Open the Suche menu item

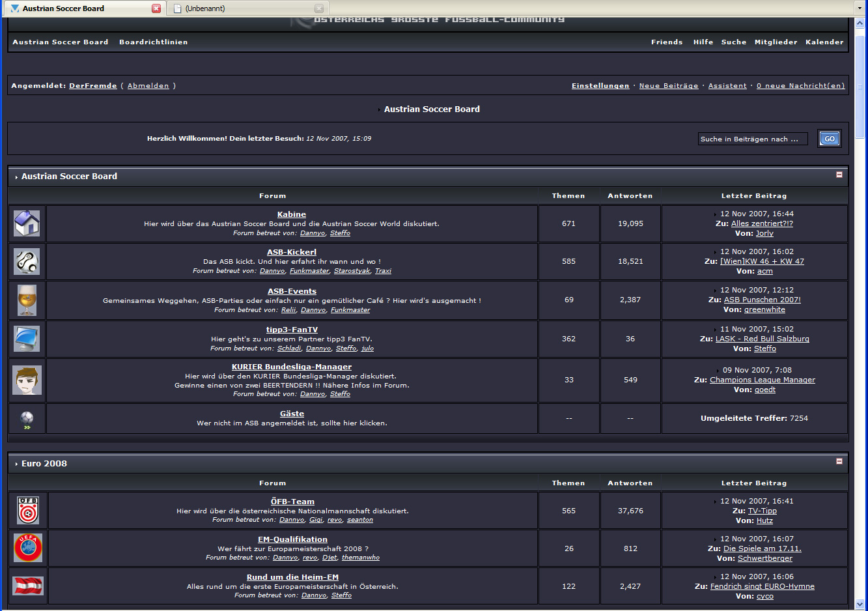pos(734,42)
